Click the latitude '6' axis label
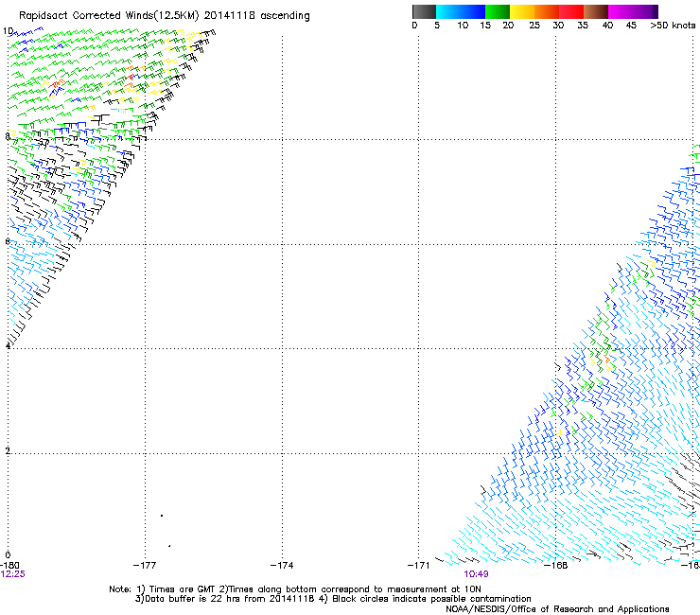The height and width of the screenshot is (615, 700). coord(8,241)
